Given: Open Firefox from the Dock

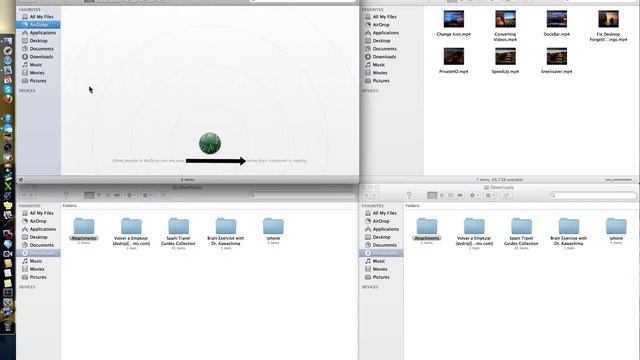Looking at the screenshot, I should [7, 99].
